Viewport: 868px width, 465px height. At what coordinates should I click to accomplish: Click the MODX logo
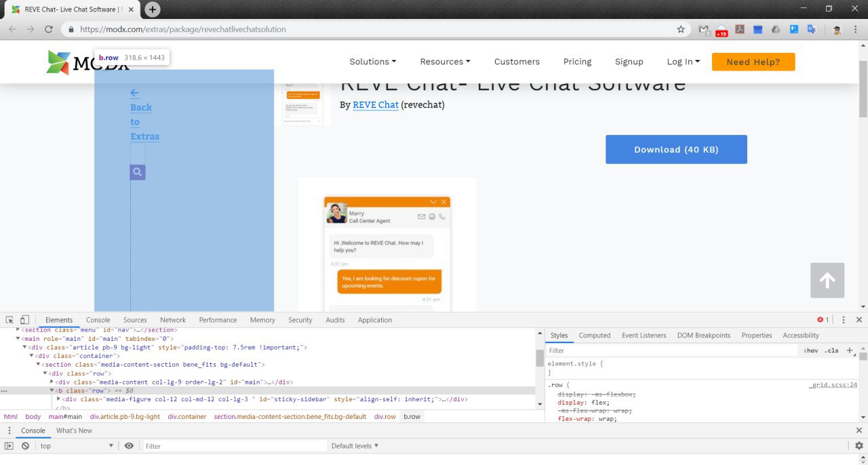click(87, 62)
